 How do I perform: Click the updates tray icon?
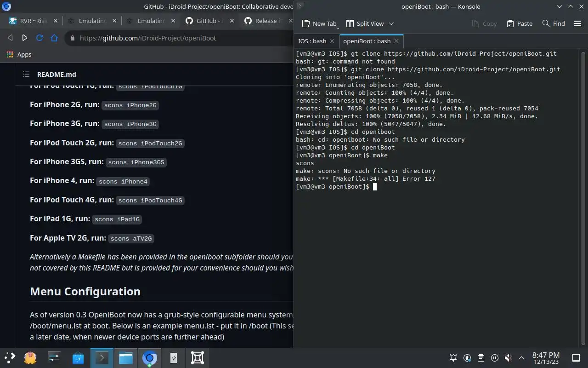[x=467, y=358]
